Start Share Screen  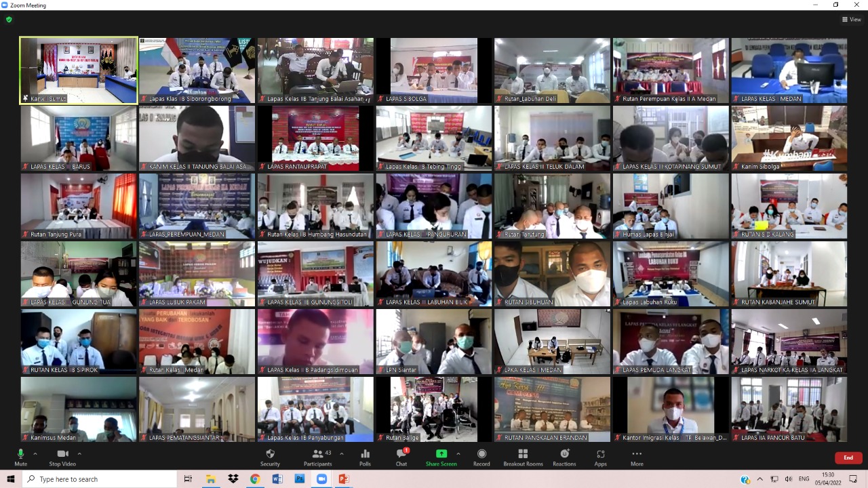coord(441,456)
